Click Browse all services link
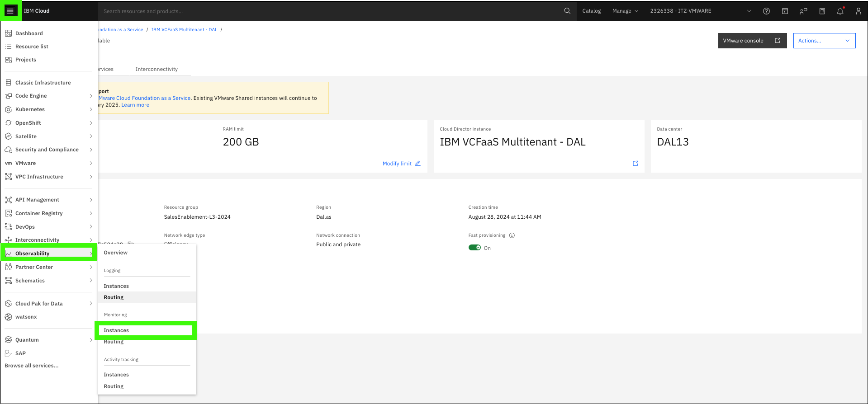 click(31, 366)
